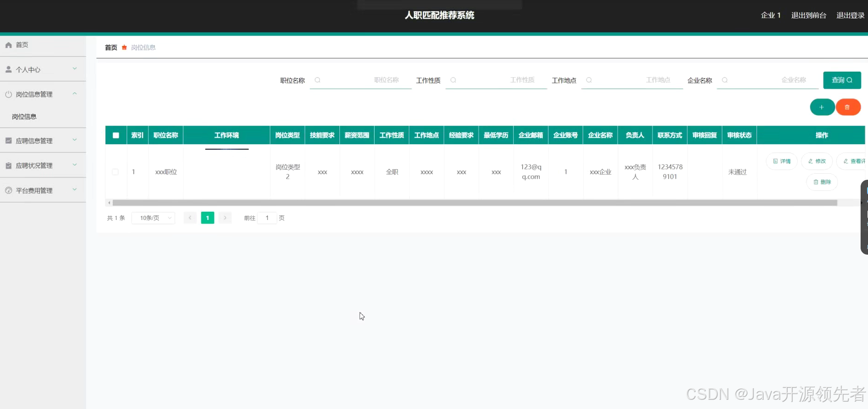Click 修改 button for xxx职位
Image resolution: width=868 pixels, height=409 pixels.
[817, 161]
